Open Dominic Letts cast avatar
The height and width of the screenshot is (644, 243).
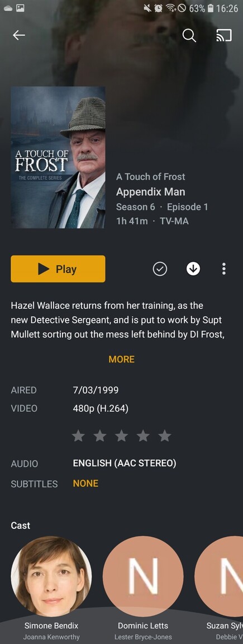click(143, 577)
